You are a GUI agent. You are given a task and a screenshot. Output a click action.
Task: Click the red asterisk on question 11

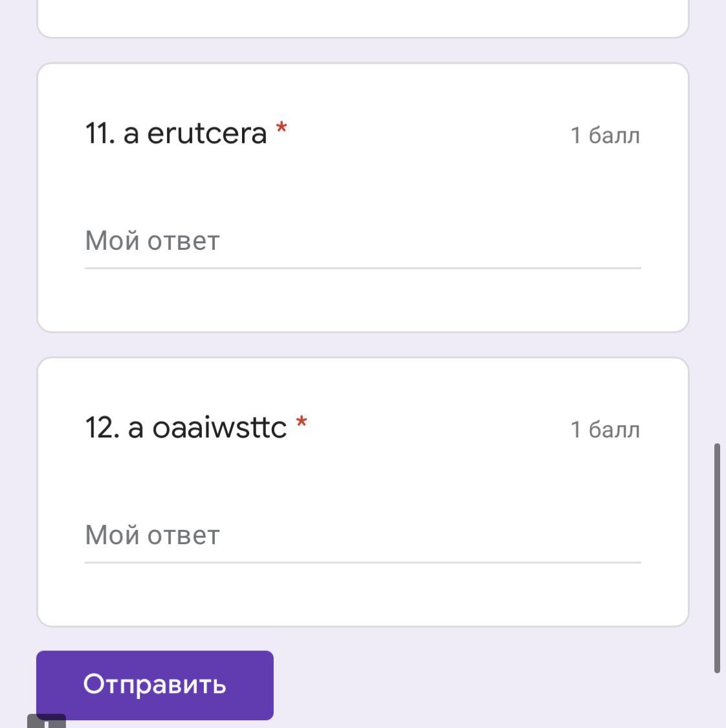point(281,128)
